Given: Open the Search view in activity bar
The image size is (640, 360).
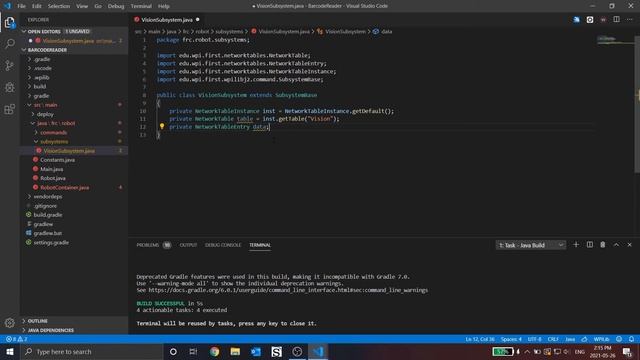Looking at the screenshot, I should click(9, 43).
